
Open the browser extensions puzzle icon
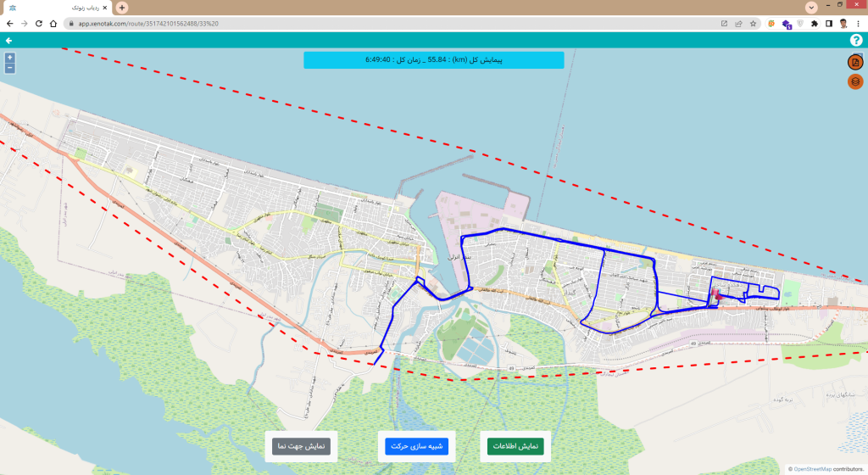[x=815, y=24]
